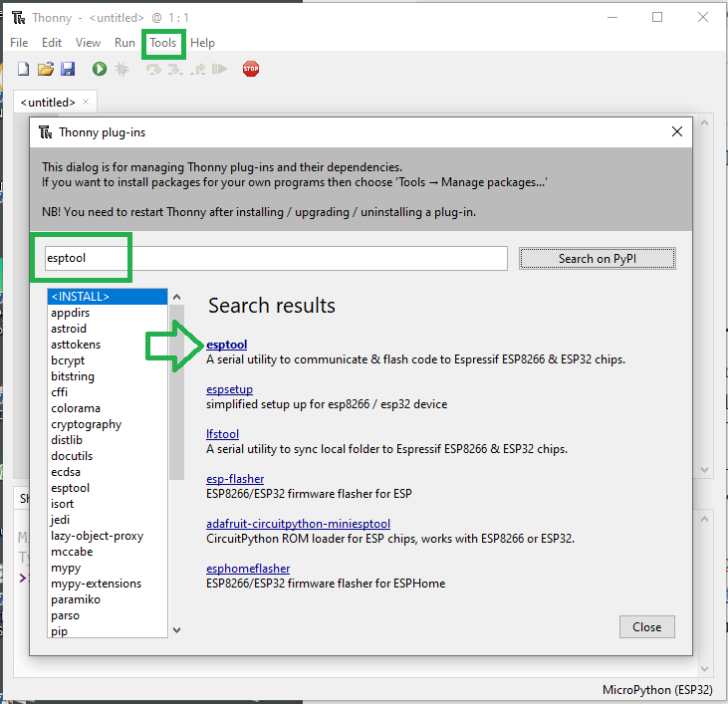Image resolution: width=728 pixels, height=704 pixels.
Task: Click the Close button in plug-ins dialog
Action: [x=646, y=627]
